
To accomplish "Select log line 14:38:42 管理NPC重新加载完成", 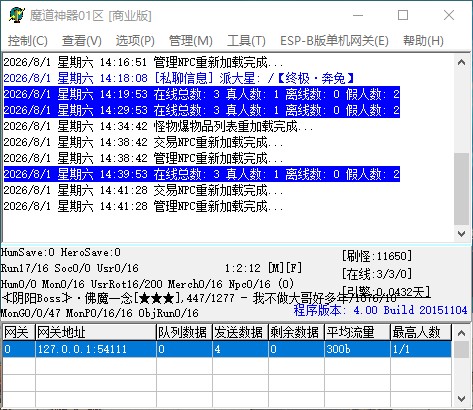I will click(x=143, y=158).
